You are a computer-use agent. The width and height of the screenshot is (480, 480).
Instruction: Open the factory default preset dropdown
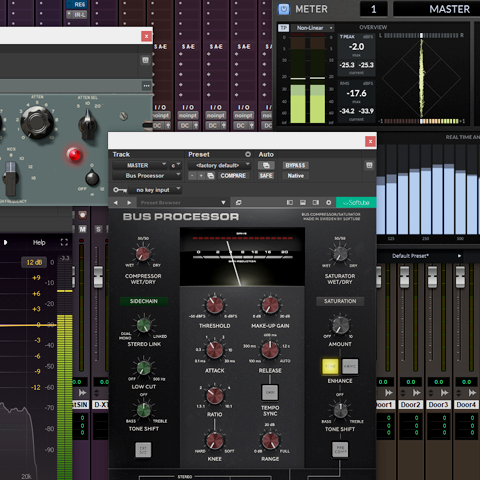219,165
